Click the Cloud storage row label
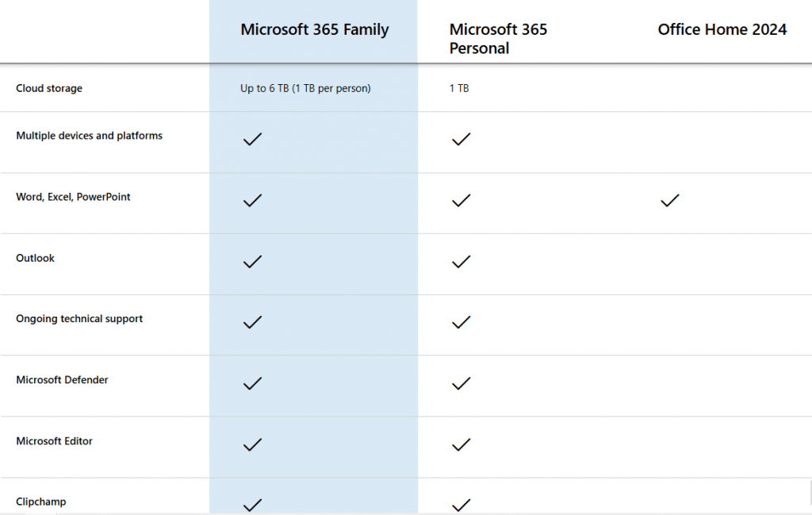 click(49, 89)
